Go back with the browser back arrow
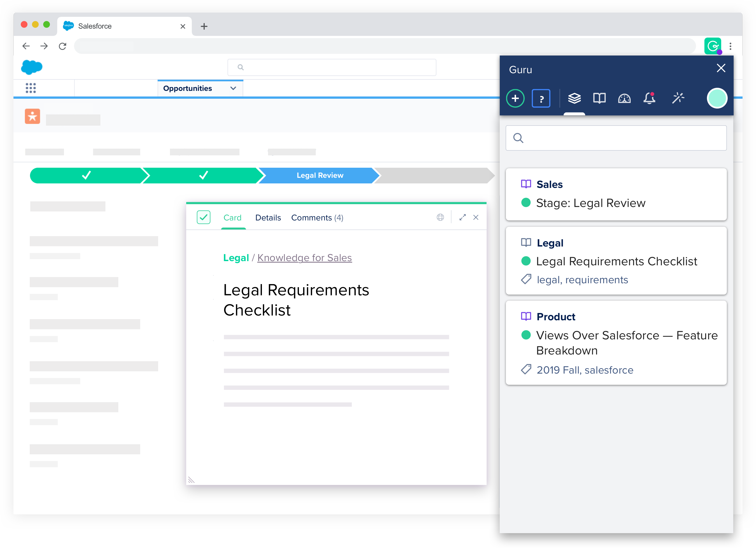The width and height of the screenshot is (756, 548). pyautogui.click(x=26, y=46)
